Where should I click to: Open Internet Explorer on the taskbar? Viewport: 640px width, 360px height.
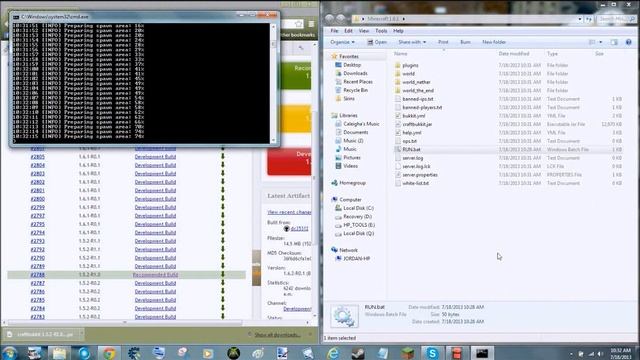tap(333, 353)
